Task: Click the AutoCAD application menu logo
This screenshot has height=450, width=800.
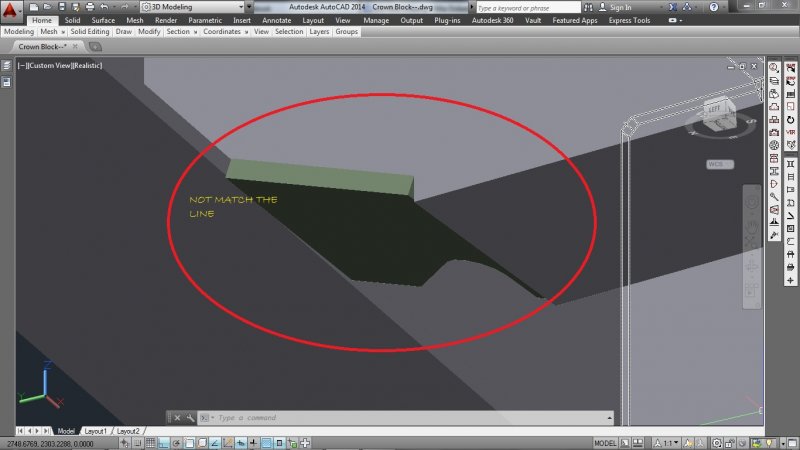Action: tap(11, 11)
